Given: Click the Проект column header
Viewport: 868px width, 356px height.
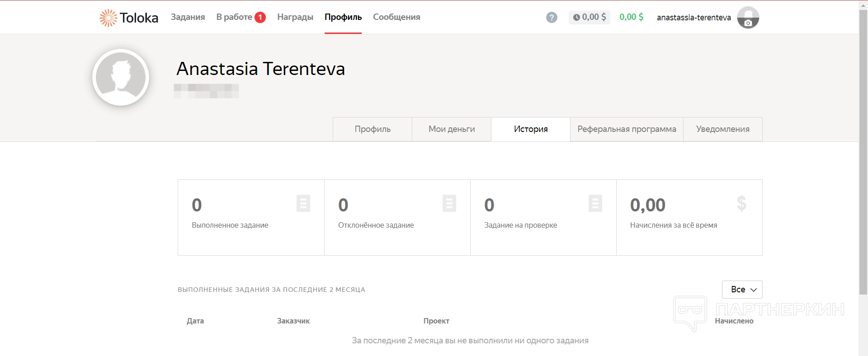Looking at the screenshot, I should point(436,321).
